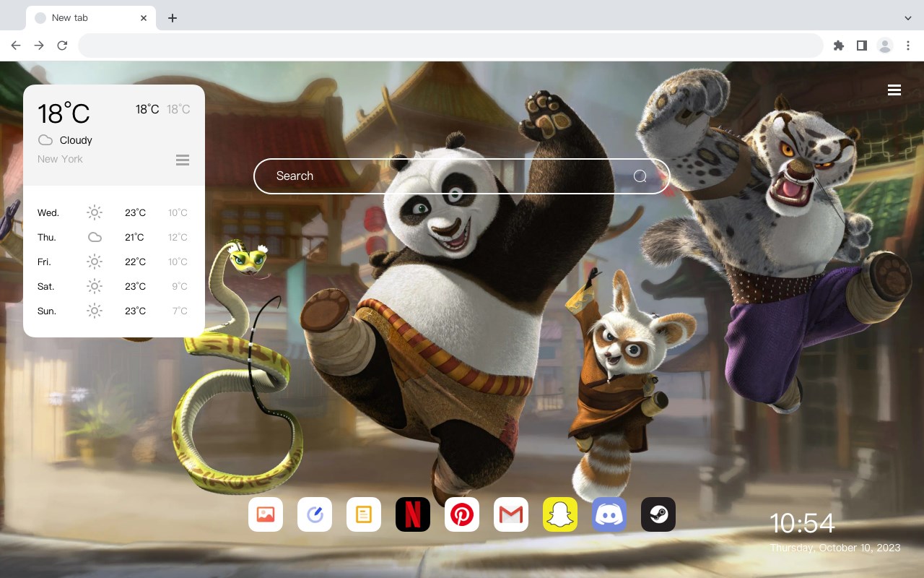Open the weather widget menu icon

(x=183, y=160)
